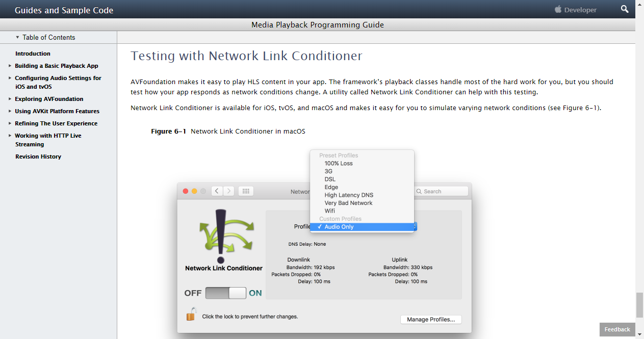Click the Figure 6-1 caption text
Screen dimensions: 644x339
tap(228, 132)
